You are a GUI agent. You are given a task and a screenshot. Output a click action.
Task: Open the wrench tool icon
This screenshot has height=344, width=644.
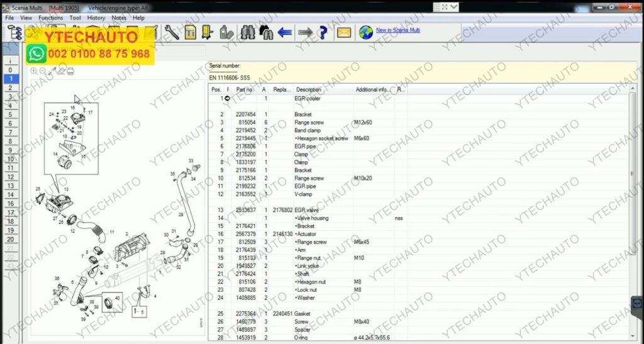[x=171, y=32]
